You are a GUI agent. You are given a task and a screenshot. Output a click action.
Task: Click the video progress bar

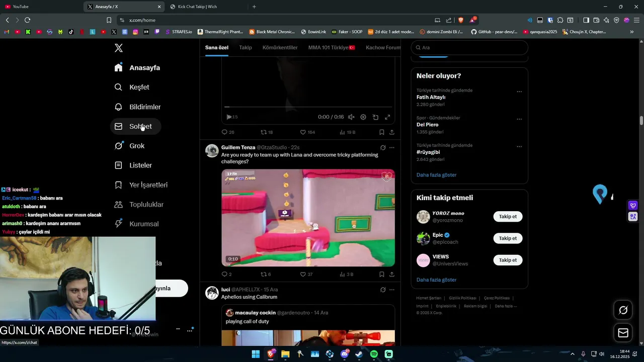(x=308, y=107)
